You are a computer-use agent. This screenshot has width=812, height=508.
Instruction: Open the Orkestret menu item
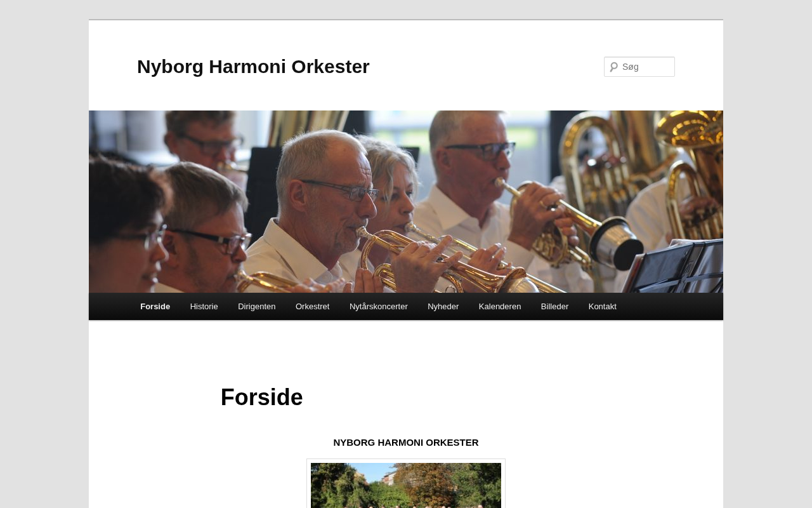[x=313, y=307]
